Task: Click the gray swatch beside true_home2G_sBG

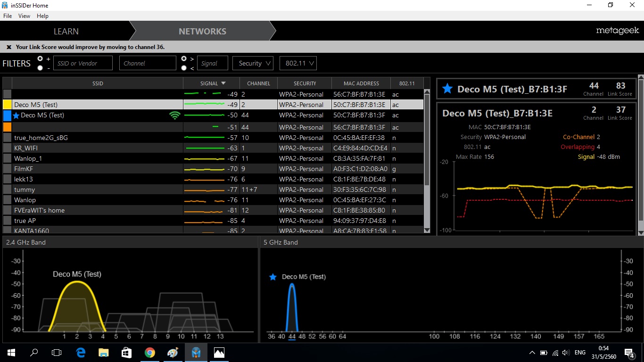Action: [x=7, y=138]
